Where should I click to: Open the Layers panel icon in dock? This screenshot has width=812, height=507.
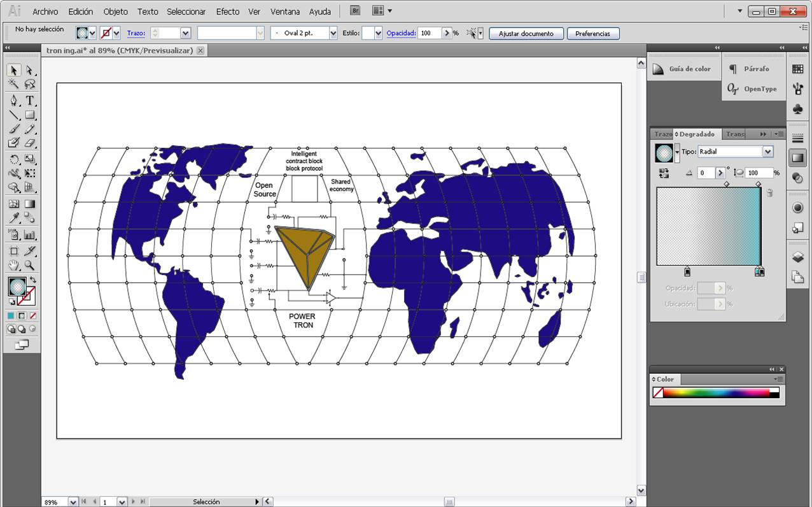pos(797,257)
